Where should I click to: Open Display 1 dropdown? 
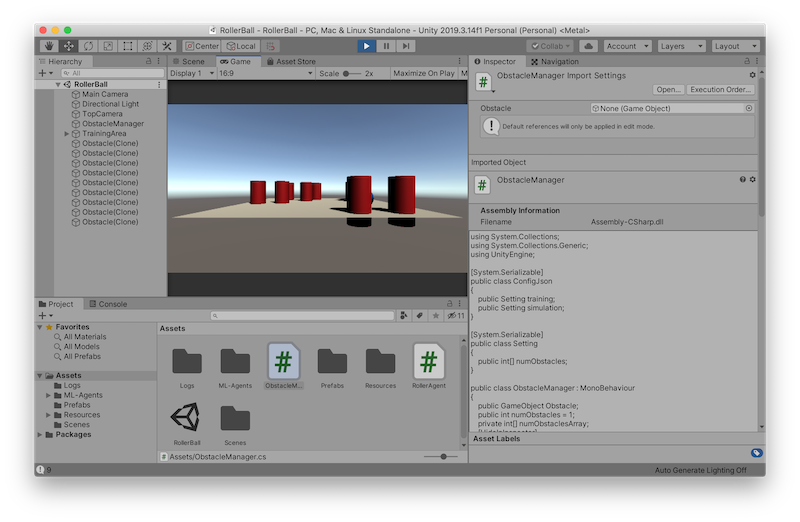click(x=192, y=73)
